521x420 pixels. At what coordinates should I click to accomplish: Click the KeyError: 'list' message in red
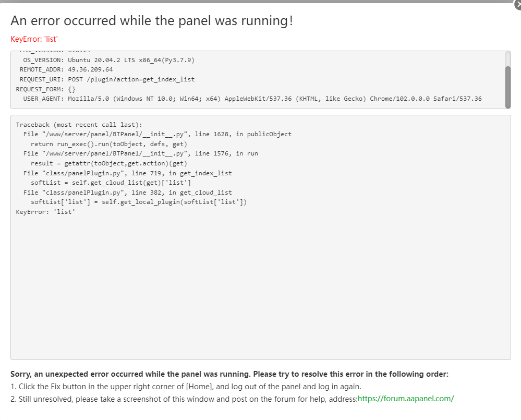pos(34,39)
